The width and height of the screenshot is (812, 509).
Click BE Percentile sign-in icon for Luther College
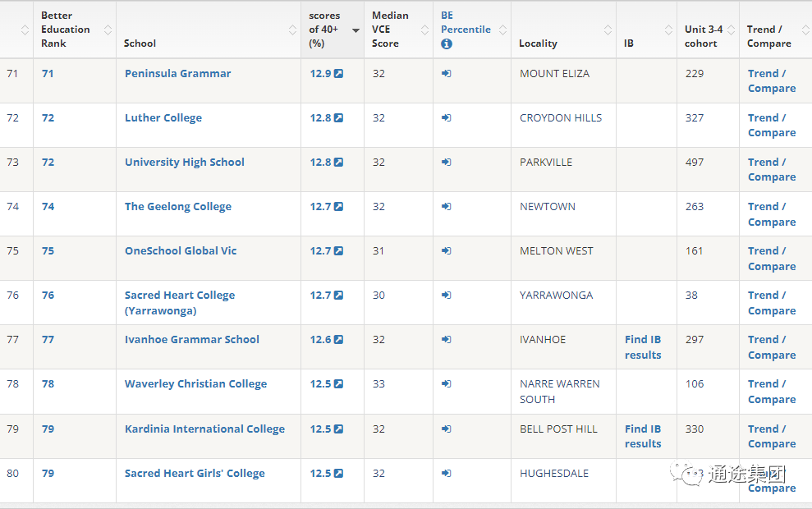point(447,118)
